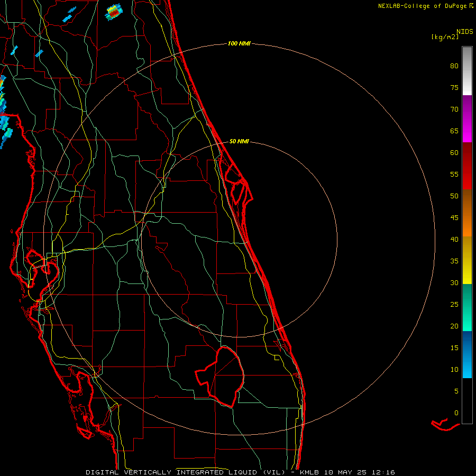Click the 25 value on the VIL scale
476x476 pixels.
454,304
